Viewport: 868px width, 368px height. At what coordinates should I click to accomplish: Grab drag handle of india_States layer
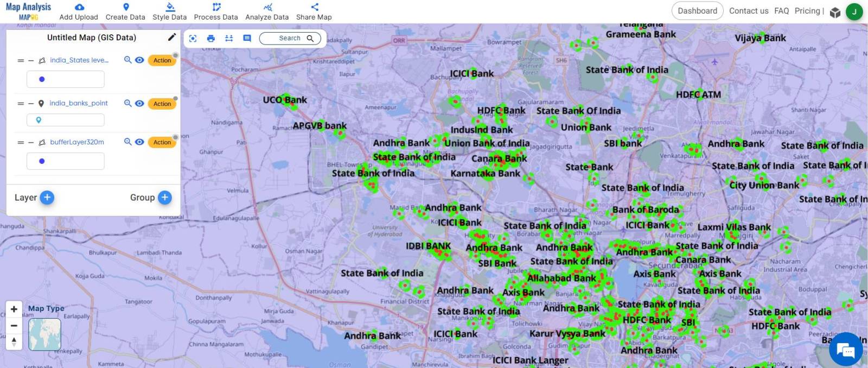coord(21,60)
